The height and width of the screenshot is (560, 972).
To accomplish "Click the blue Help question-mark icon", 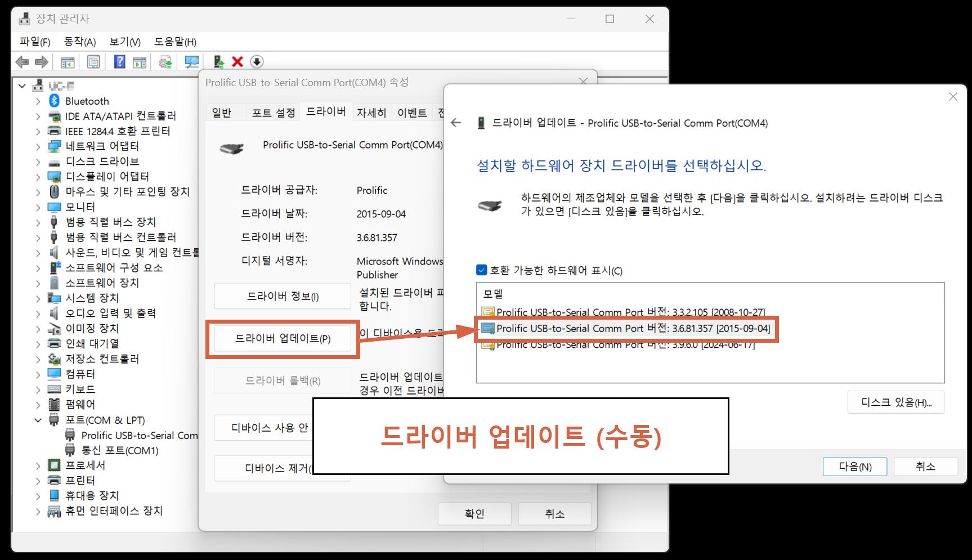I will (x=120, y=61).
